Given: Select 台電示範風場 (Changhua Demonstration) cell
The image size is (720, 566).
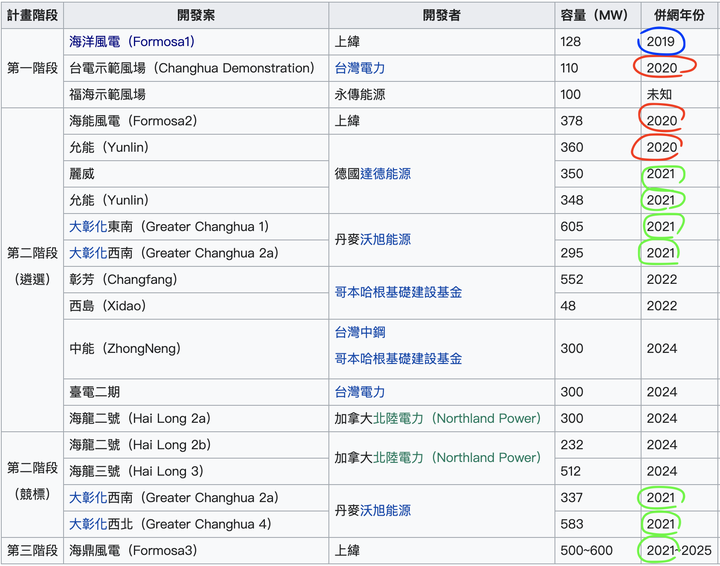Looking at the screenshot, I should 196,68.
